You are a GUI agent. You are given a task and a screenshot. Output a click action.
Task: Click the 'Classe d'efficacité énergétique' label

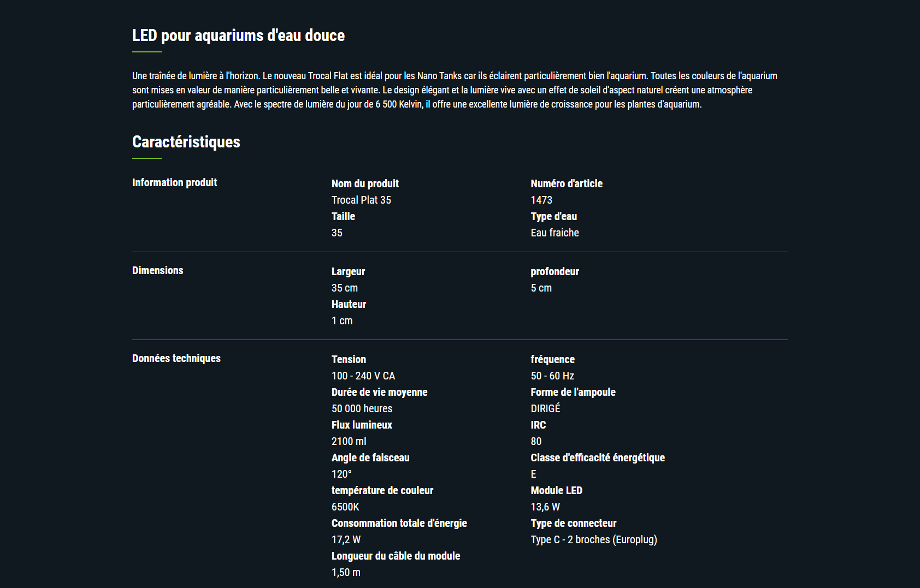[598, 458]
